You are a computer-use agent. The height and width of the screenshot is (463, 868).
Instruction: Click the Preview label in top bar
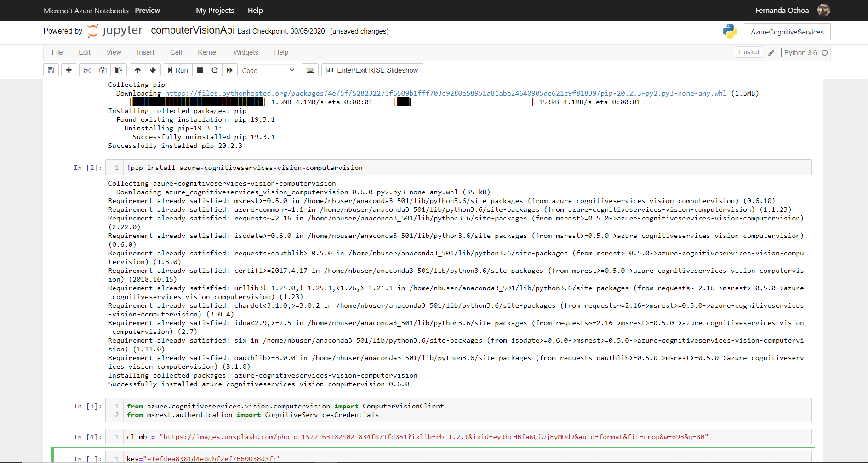point(148,10)
